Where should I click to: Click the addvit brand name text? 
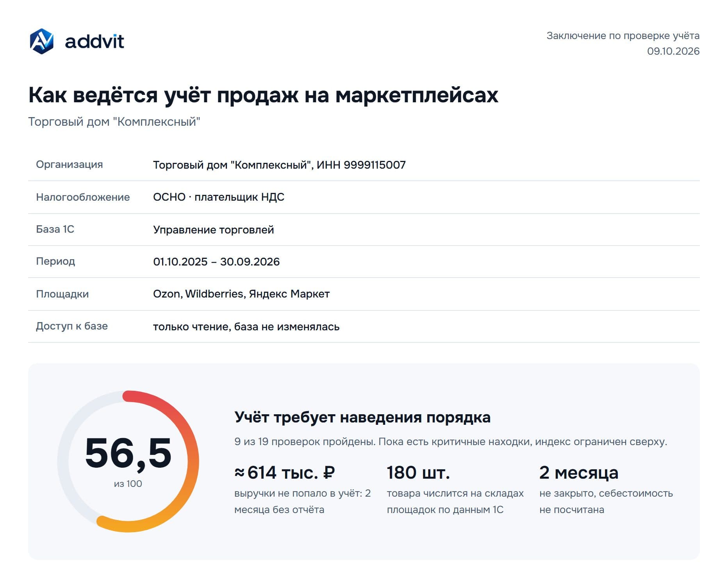[94, 41]
